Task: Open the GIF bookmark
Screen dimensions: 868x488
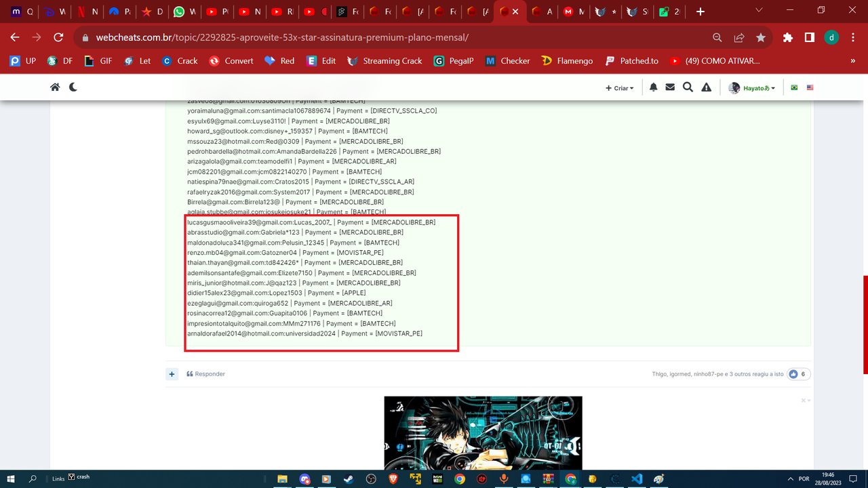Action: (x=98, y=61)
